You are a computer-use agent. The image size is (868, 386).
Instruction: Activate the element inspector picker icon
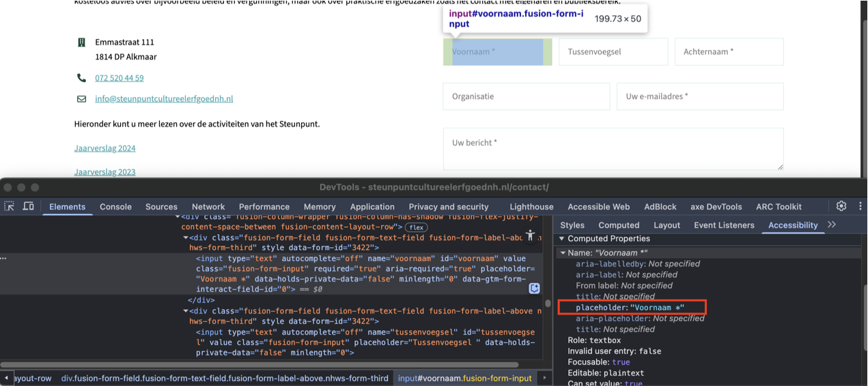(10, 206)
